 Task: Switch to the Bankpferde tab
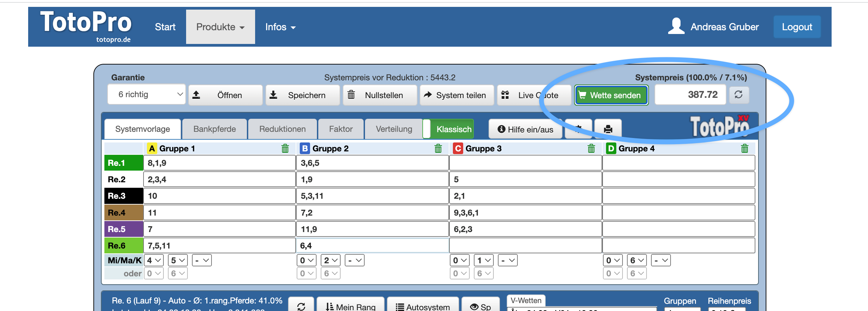(x=215, y=129)
